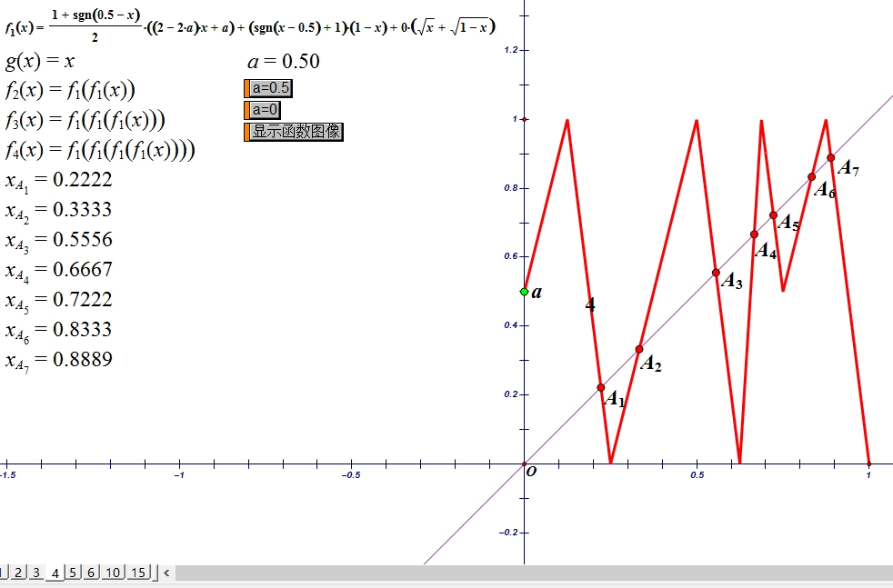Select intersection point A5 on graph
This screenshot has width=893, height=588.
coord(773,215)
